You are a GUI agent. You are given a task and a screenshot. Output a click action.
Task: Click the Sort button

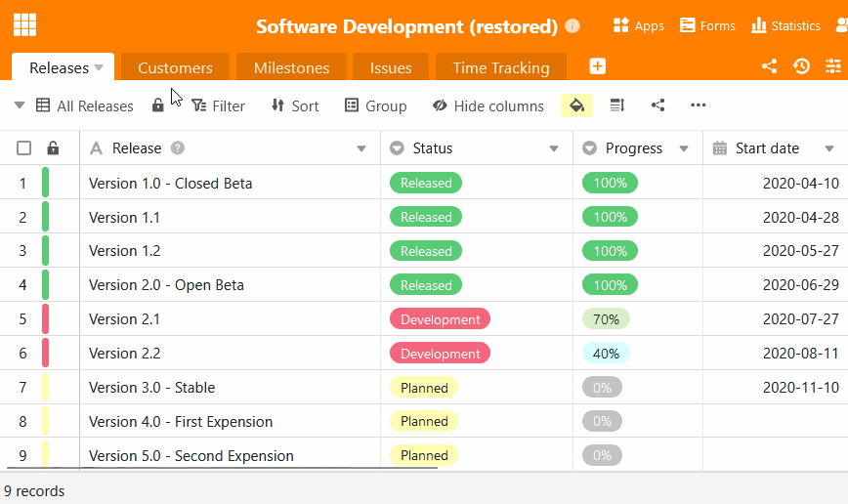pyautogui.click(x=294, y=105)
